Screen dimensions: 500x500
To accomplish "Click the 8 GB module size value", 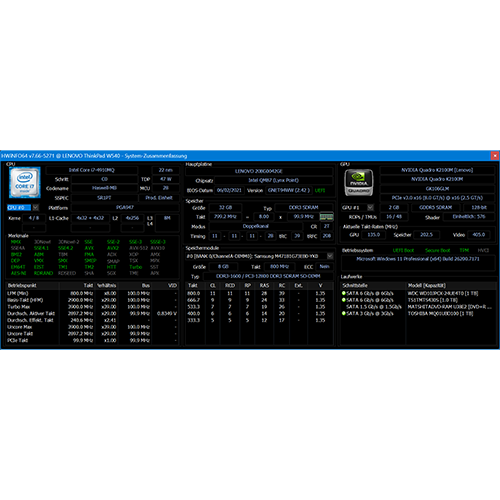I will pos(223,267).
